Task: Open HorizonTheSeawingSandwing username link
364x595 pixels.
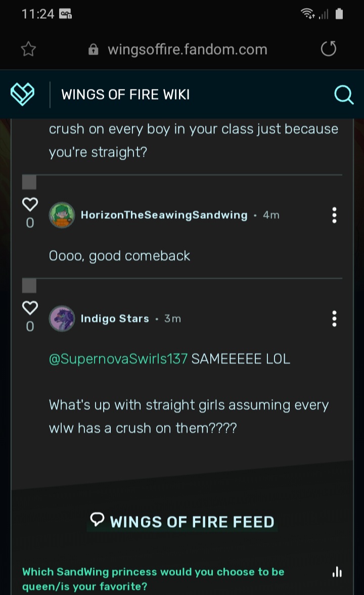Action: 164,215
